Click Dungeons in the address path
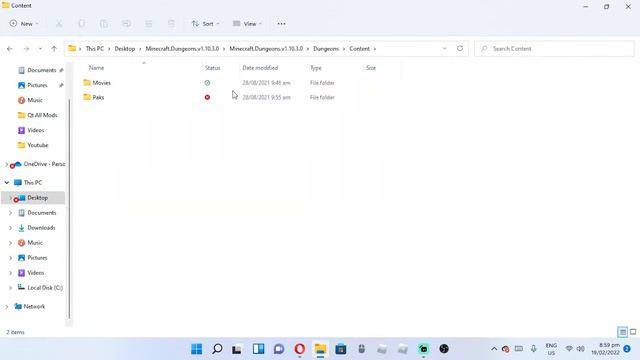 [326, 49]
